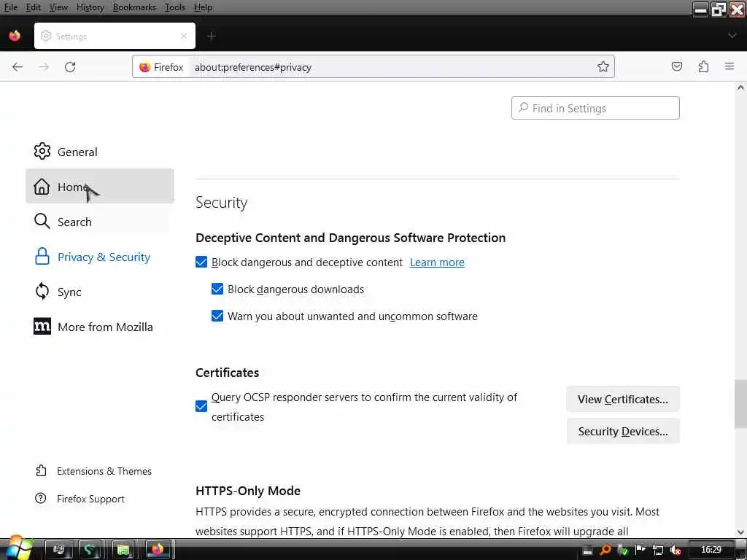Click the Find in Settings search box
This screenshot has width=747, height=560.
coord(595,108)
